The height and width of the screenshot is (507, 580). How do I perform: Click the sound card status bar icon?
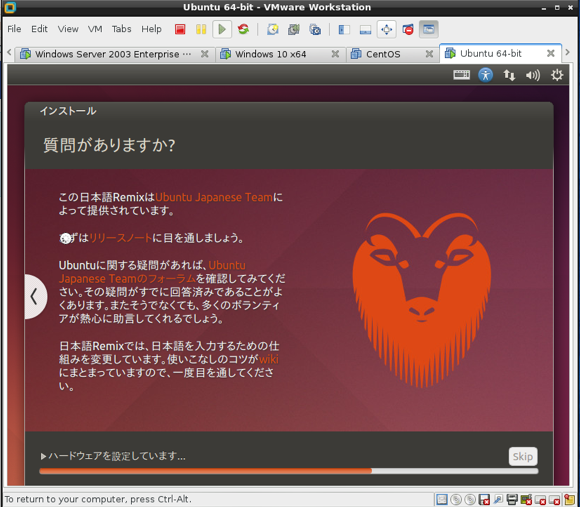526,500
